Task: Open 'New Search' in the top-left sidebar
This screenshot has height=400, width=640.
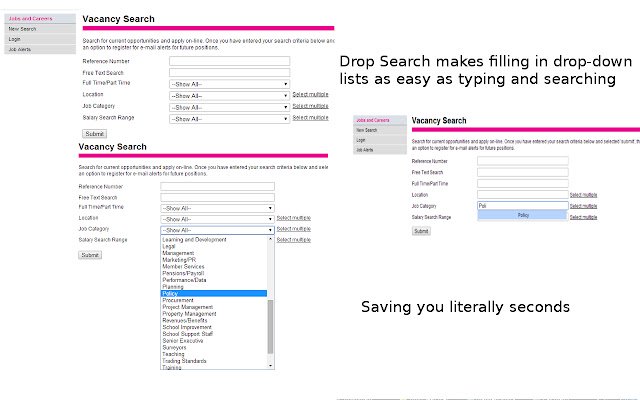Action: click(40, 29)
